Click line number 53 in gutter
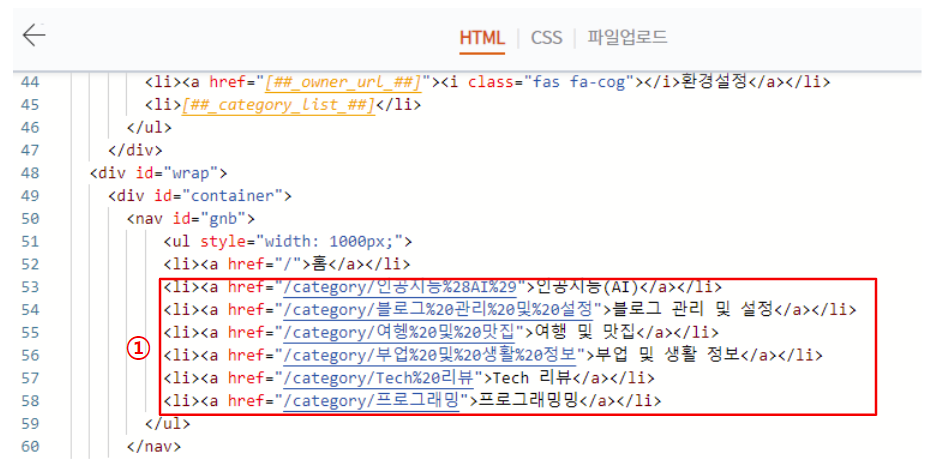 30,286
